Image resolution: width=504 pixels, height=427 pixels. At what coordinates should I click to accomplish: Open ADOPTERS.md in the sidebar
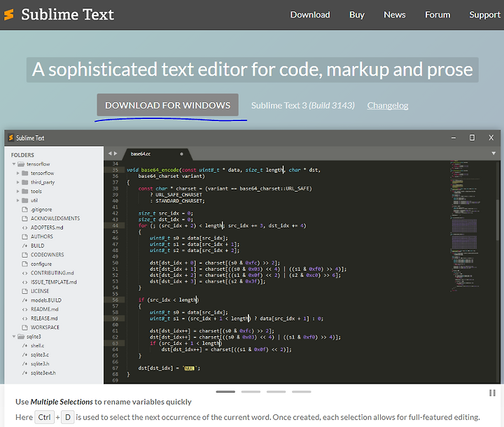(x=47, y=227)
